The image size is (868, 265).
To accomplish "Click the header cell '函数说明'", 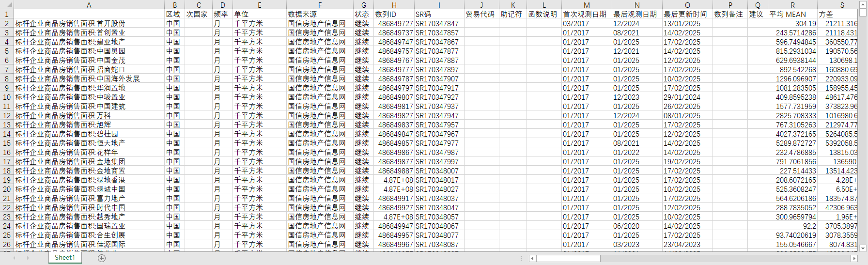I will click(544, 14).
